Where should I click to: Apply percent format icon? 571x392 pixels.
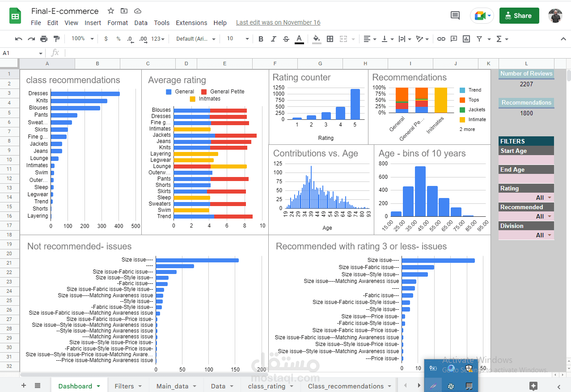pos(118,39)
